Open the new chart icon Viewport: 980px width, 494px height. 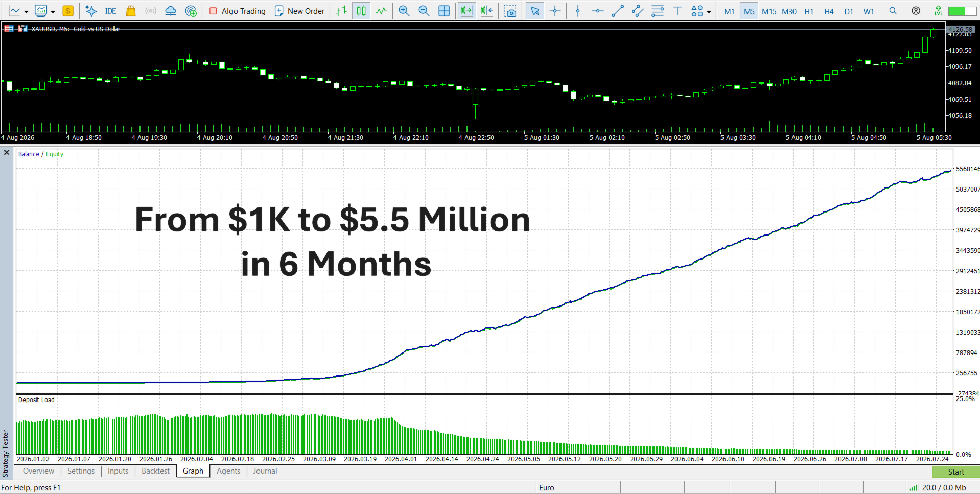click(x=14, y=11)
